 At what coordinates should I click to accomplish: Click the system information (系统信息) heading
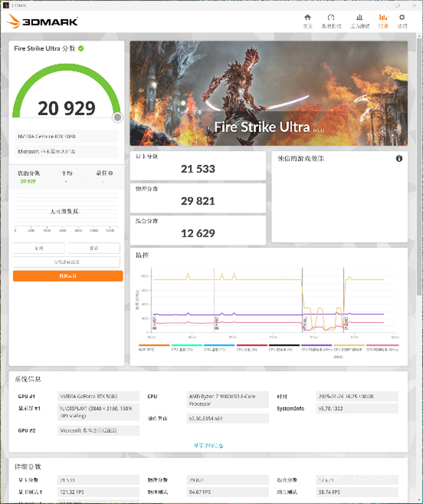(28, 379)
